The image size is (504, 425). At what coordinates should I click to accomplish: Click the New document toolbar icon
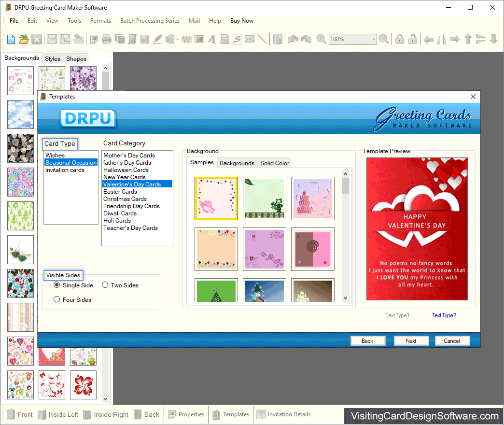[11, 39]
